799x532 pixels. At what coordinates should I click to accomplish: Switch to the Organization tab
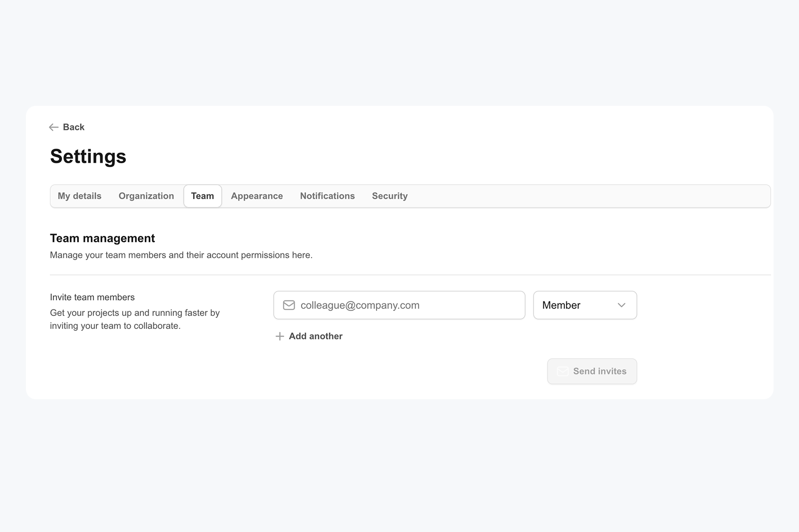coord(146,196)
